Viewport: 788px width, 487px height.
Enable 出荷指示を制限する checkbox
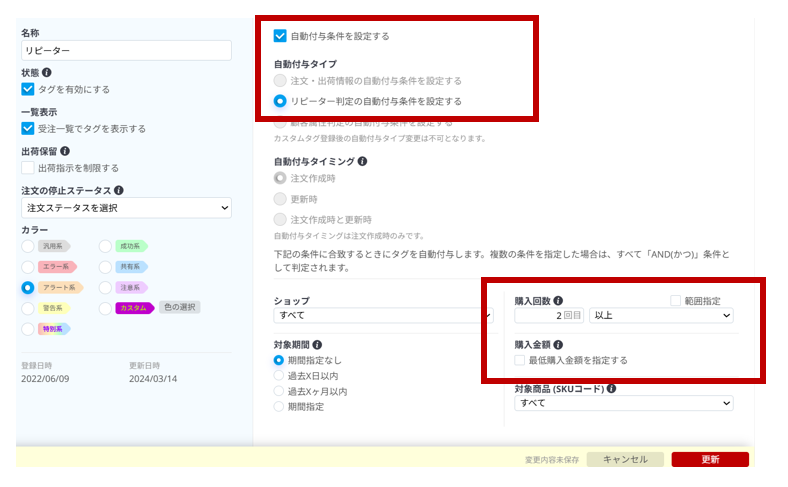28,168
